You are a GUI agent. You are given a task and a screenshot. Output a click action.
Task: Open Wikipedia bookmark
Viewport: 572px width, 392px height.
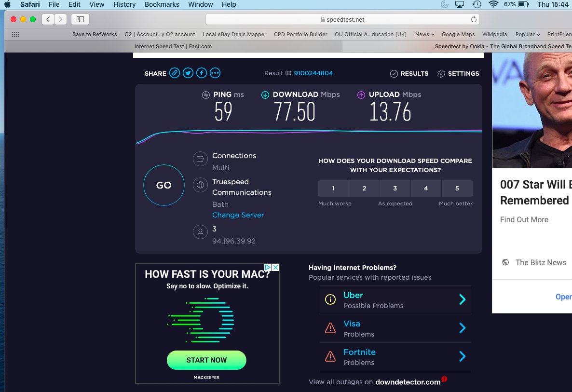click(x=495, y=34)
